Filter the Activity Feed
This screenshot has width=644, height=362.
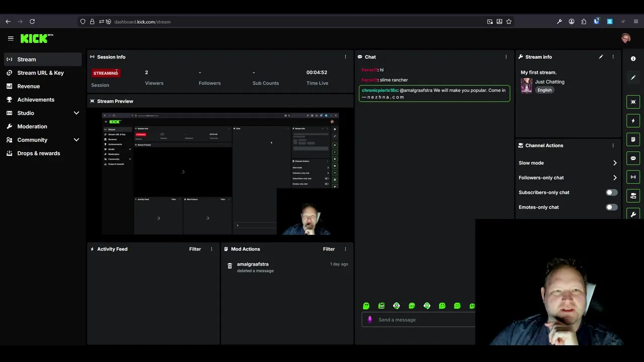tap(195, 249)
